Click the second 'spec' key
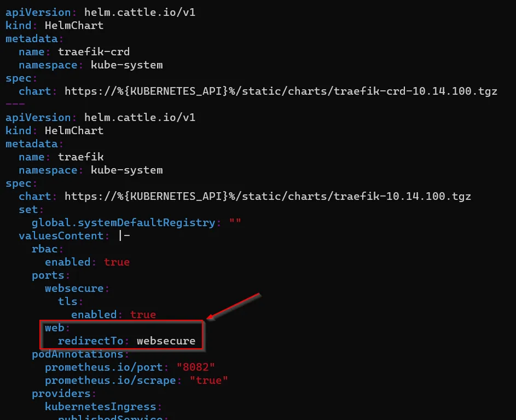Screen dimensions: 516x420 19,183
